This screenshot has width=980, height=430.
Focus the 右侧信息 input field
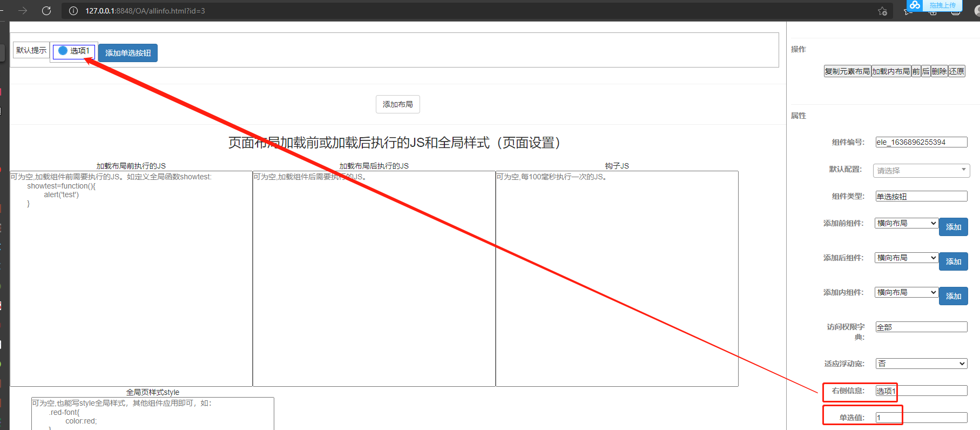[x=921, y=391]
